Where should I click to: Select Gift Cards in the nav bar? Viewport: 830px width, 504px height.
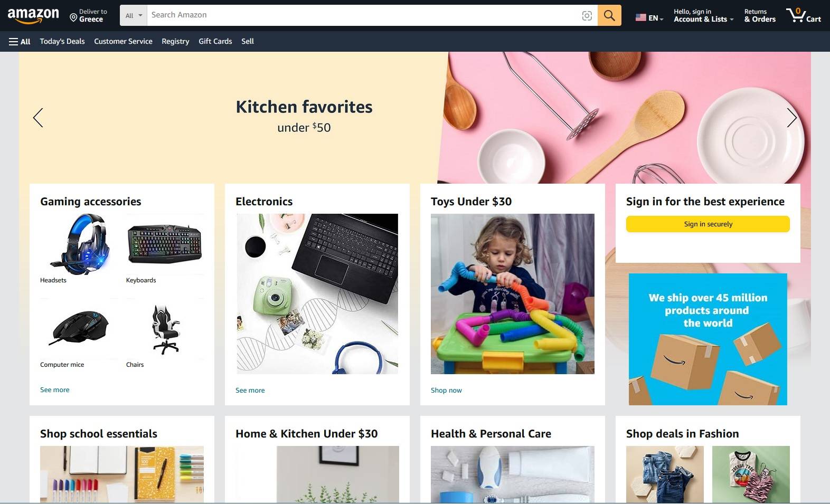pos(215,41)
